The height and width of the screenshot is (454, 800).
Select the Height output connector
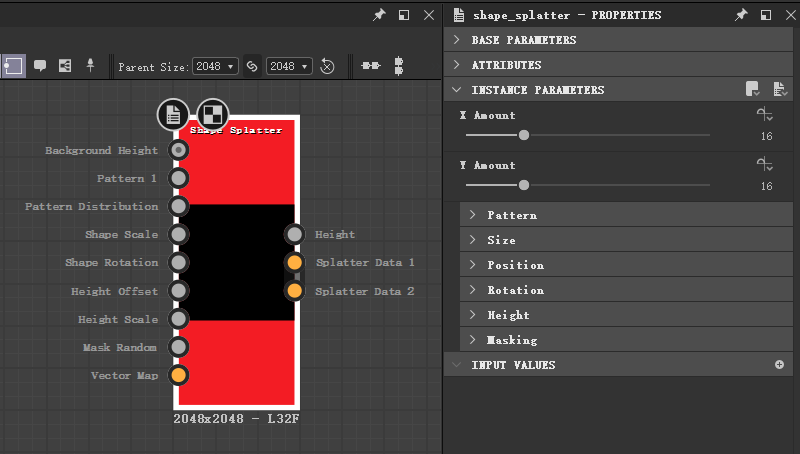pos(294,234)
